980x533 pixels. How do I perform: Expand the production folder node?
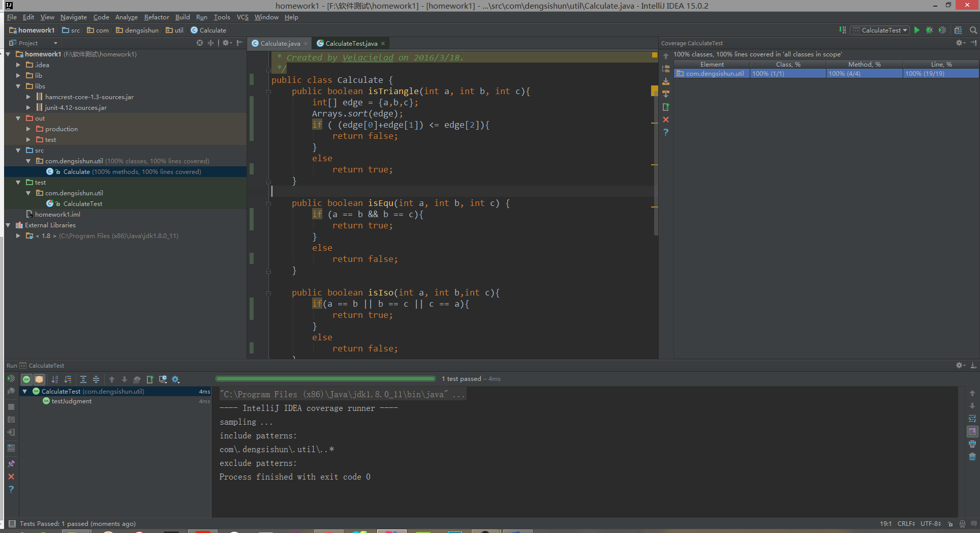pos(28,129)
